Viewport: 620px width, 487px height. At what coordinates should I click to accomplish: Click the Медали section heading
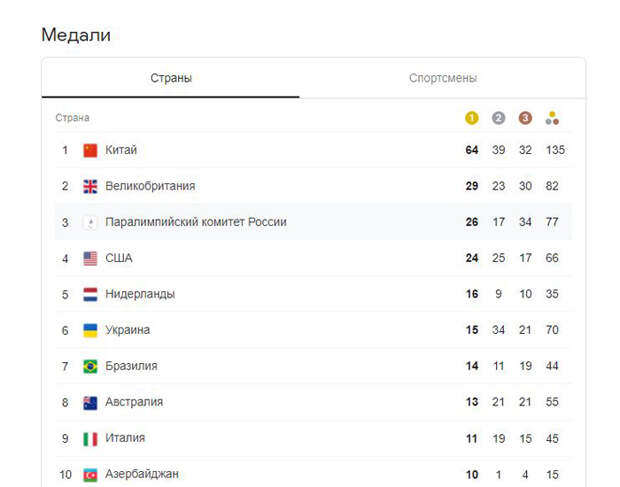[76, 35]
